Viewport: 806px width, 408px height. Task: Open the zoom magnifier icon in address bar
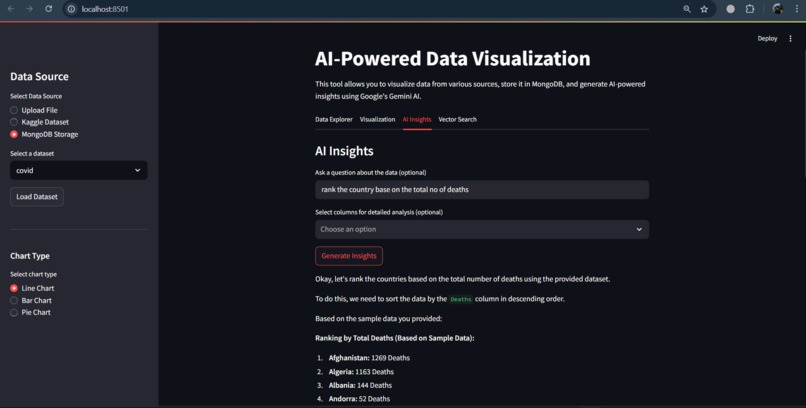(x=687, y=9)
